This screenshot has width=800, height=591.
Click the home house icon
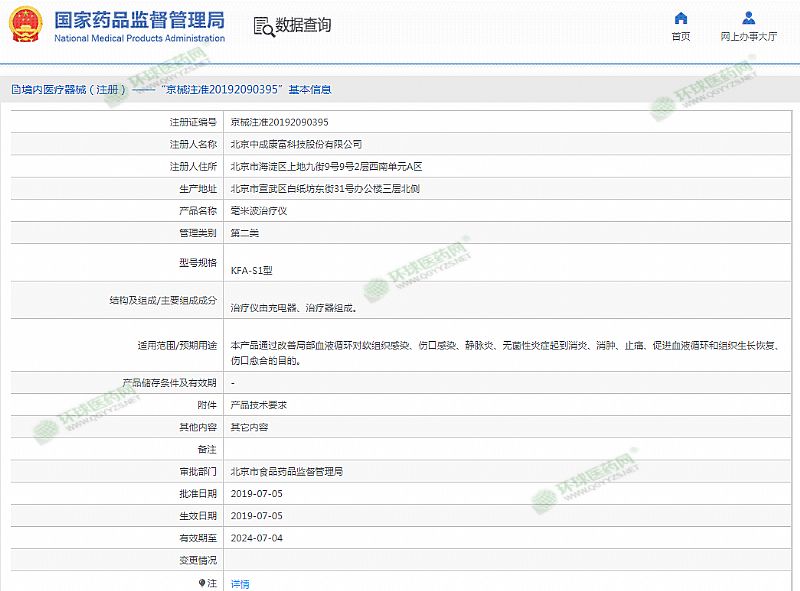click(x=680, y=18)
